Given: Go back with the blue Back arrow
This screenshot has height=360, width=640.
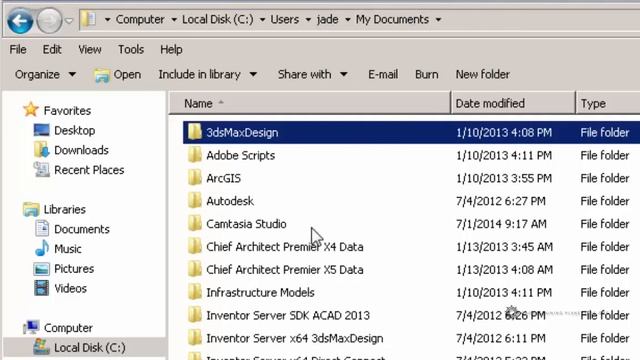Looking at the screenshot, I should 20,20.
